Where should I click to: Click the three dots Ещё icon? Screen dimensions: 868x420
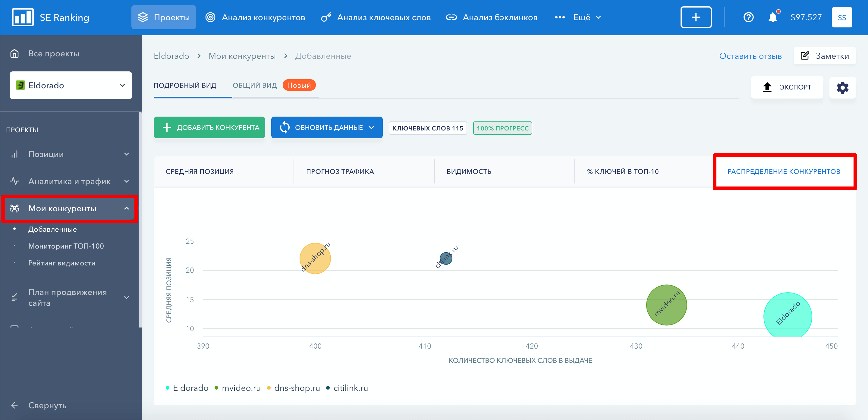[560, 17]
